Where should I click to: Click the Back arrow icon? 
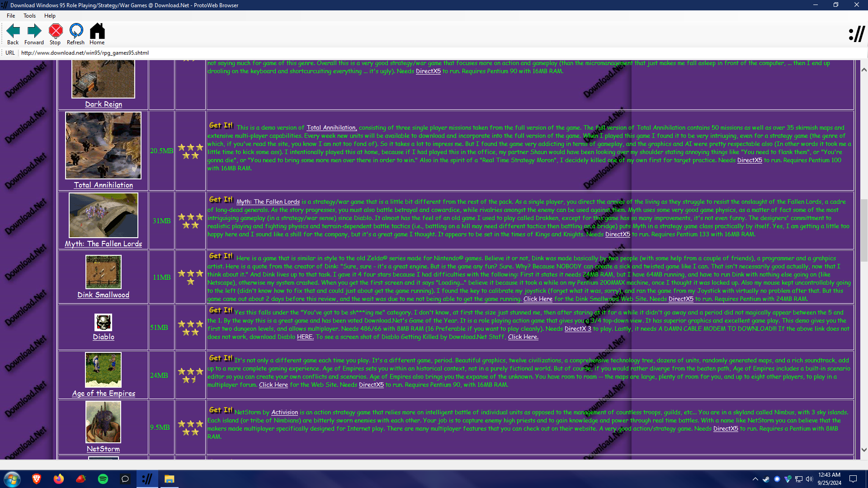point(13,31)
